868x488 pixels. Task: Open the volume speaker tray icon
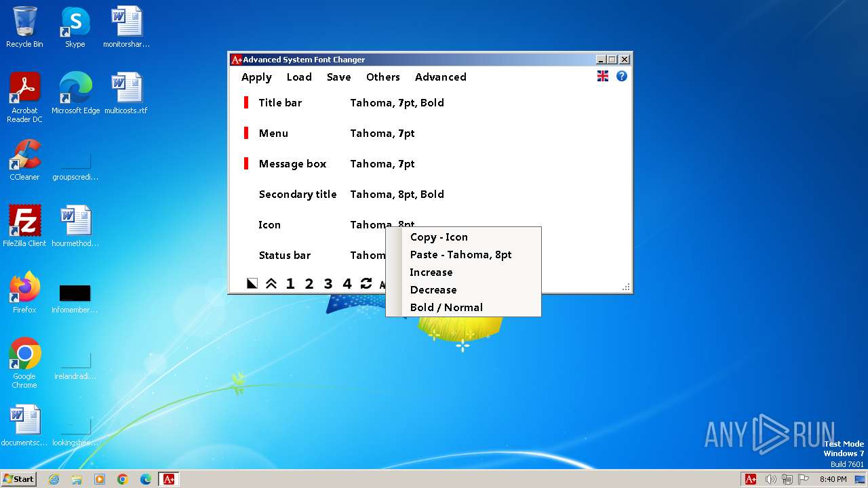(x=770, y=479)
